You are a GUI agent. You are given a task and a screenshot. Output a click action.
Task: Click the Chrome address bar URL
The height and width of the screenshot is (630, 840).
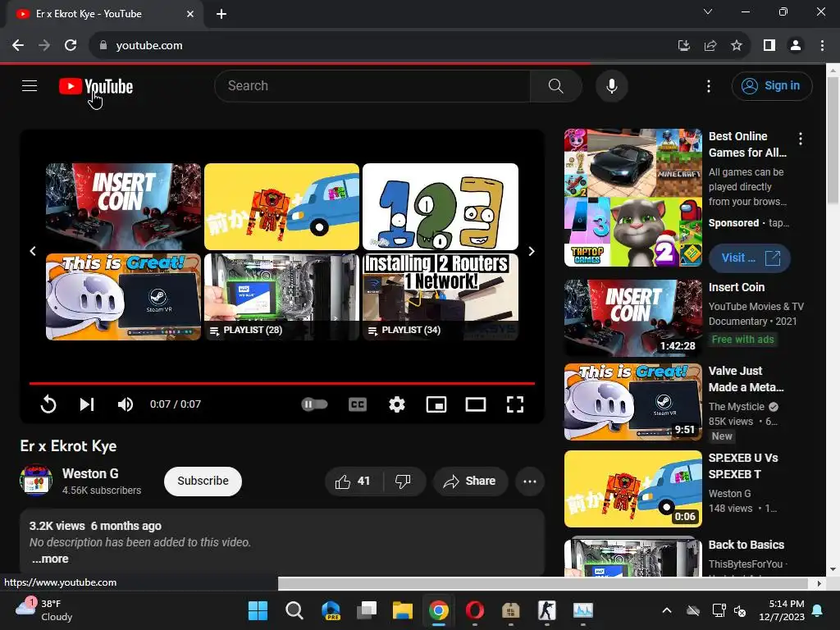coord(149,46)
